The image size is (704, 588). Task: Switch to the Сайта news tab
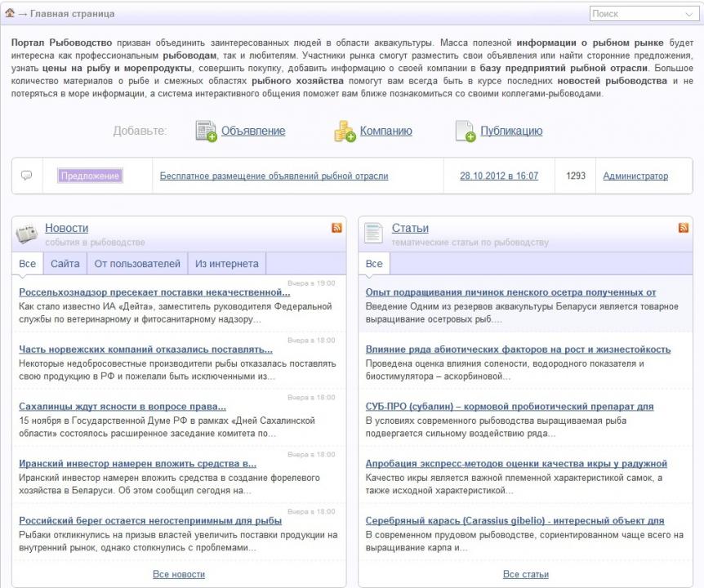65,264
